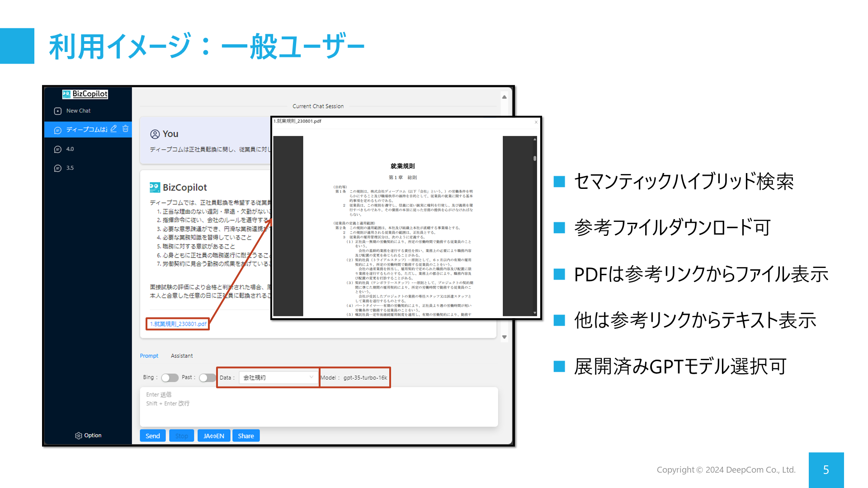
Task: Toggle the Past history switch
Action: 207,378
